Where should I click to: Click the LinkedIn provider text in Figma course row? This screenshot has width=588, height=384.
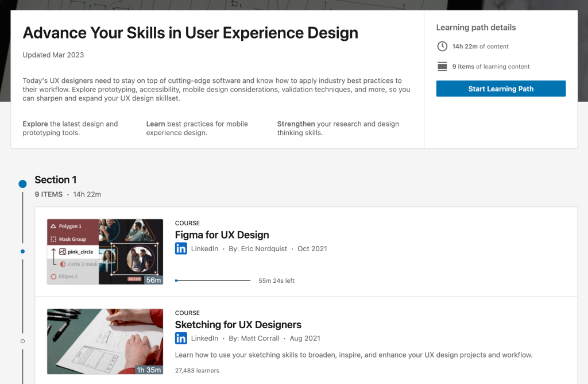(204, 249)
